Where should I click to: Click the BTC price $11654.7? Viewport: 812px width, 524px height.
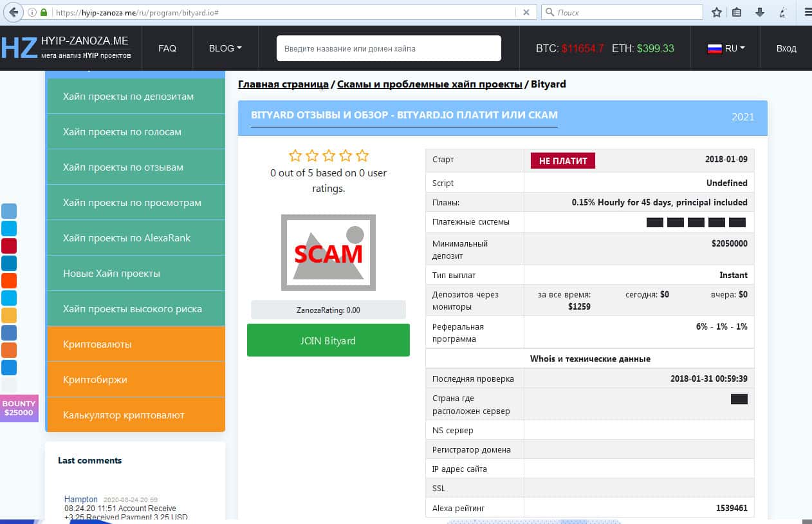583,48
